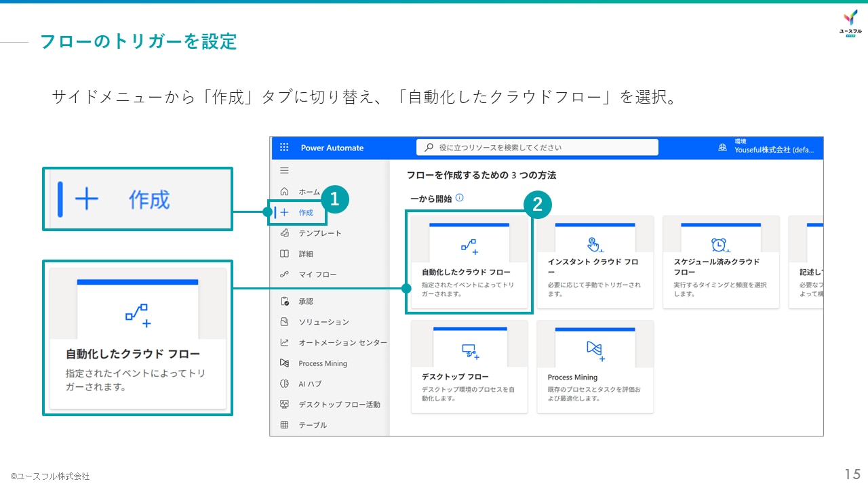This screenshot has height=488, width=868.
Task: Click the magnifier icon in the search bar
Action: [428, 146]
